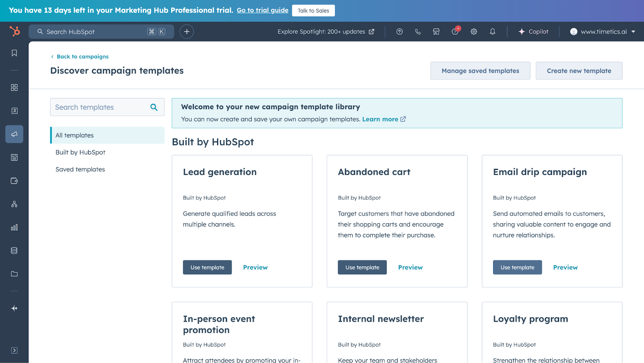Open the Breeze AI sparkle icon in sidebar
Viewport: 644px width, 363px height.
pos(14,308)
